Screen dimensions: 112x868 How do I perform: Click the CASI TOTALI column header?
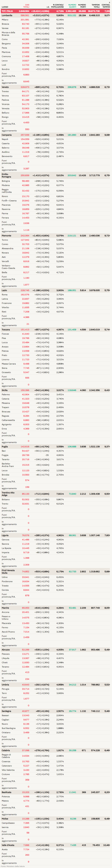pyautogui.click(x=26, y=6)
